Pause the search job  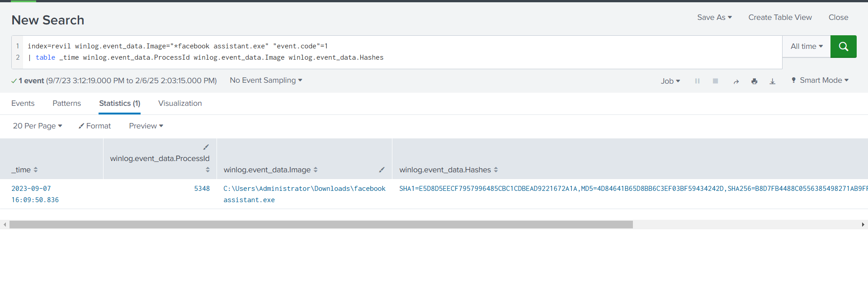[697, 81]
